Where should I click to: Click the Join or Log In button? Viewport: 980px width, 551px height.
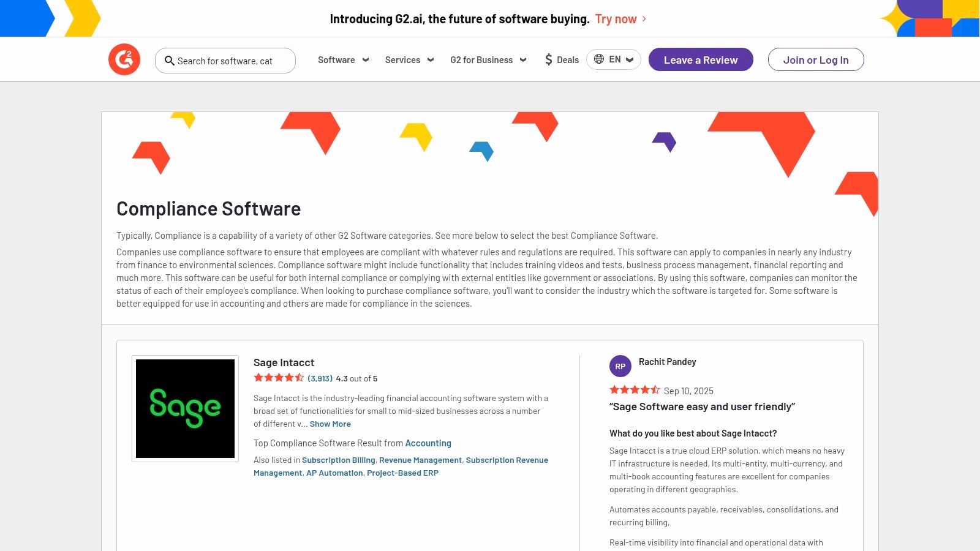click(816, 59)
